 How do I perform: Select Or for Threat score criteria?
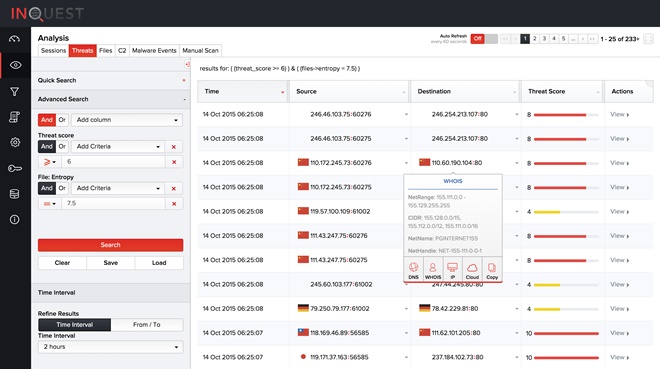pyautogui.click(x=62, y=146)
